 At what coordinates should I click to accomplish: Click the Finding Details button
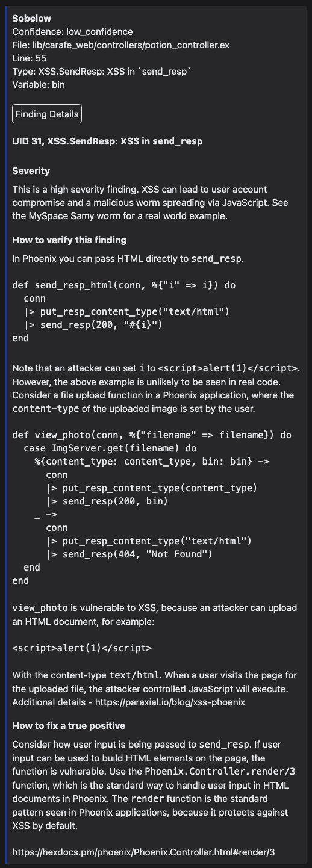(47, 114)
